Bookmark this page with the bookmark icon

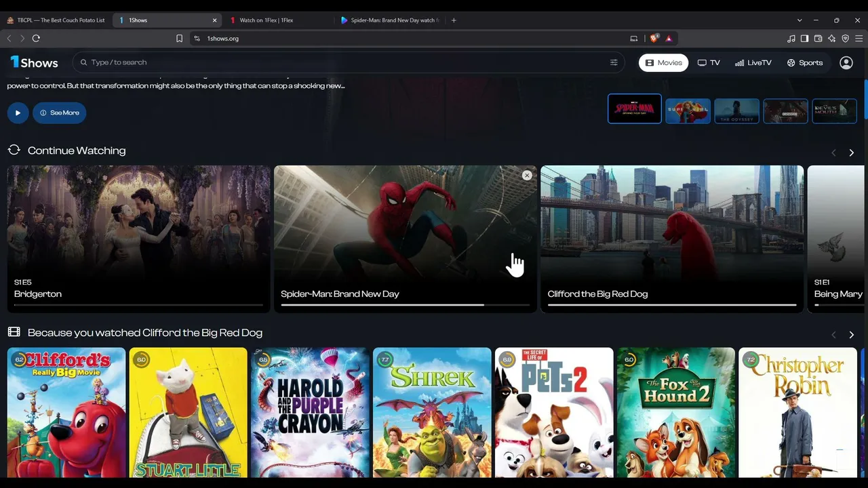[x=179, y=39]
